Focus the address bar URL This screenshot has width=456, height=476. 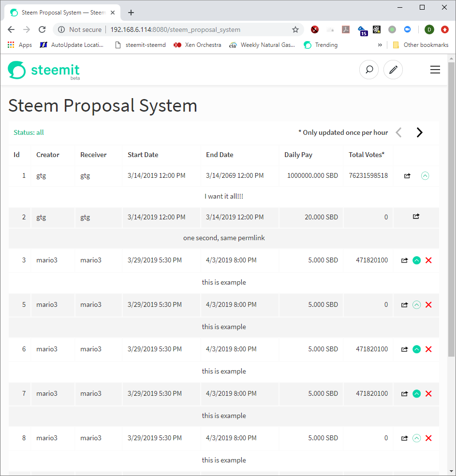pos(175,29)
